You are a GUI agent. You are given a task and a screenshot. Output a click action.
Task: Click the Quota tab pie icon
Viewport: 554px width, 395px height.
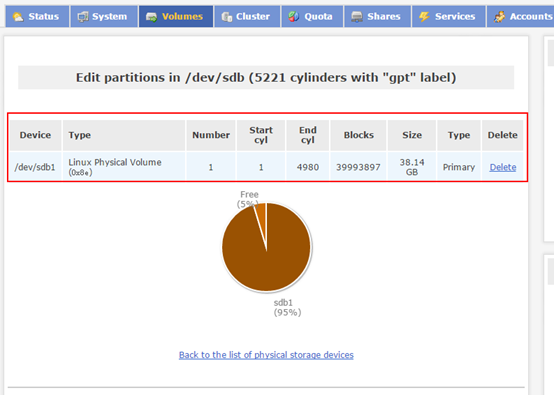(x=294, y=17)
